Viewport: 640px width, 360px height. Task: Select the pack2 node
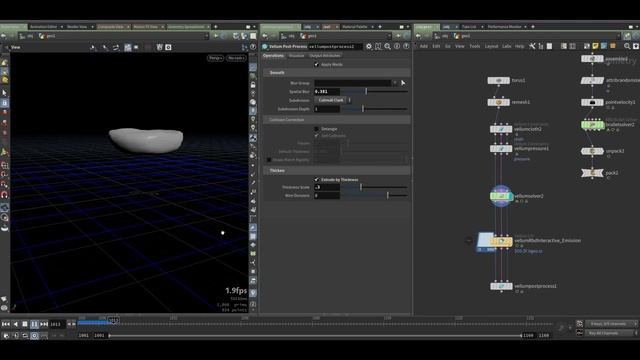pyautogui.click(x=592, y=173)
